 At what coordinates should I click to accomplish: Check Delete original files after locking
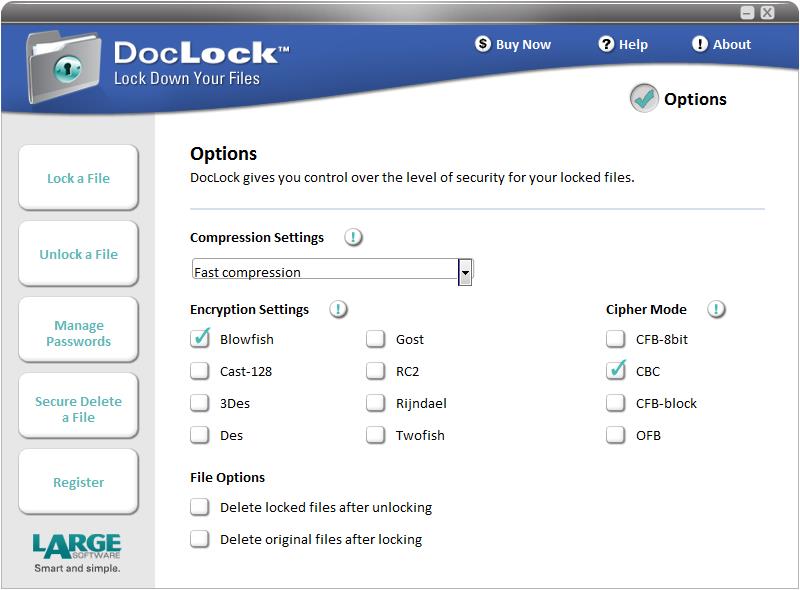point(199,539)
